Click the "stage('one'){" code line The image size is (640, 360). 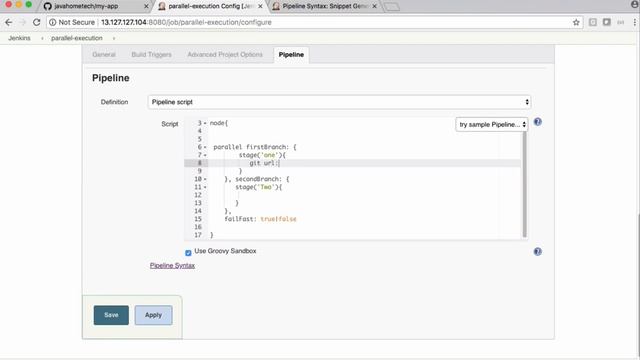(x=262, y=155)
